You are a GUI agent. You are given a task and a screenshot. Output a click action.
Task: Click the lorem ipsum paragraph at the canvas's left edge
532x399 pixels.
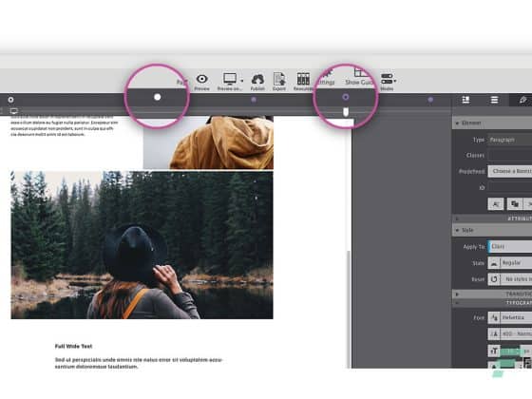pyautogui.click(x=65, y=126)
